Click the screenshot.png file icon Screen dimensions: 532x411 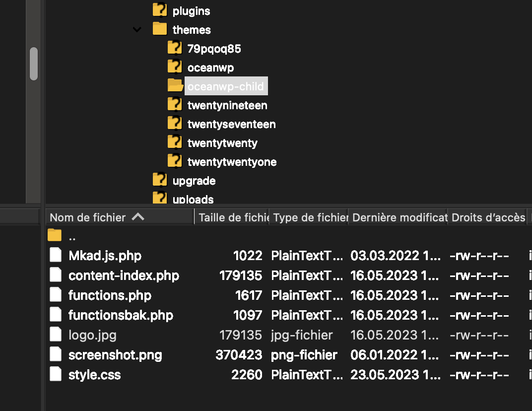point(56,354)
